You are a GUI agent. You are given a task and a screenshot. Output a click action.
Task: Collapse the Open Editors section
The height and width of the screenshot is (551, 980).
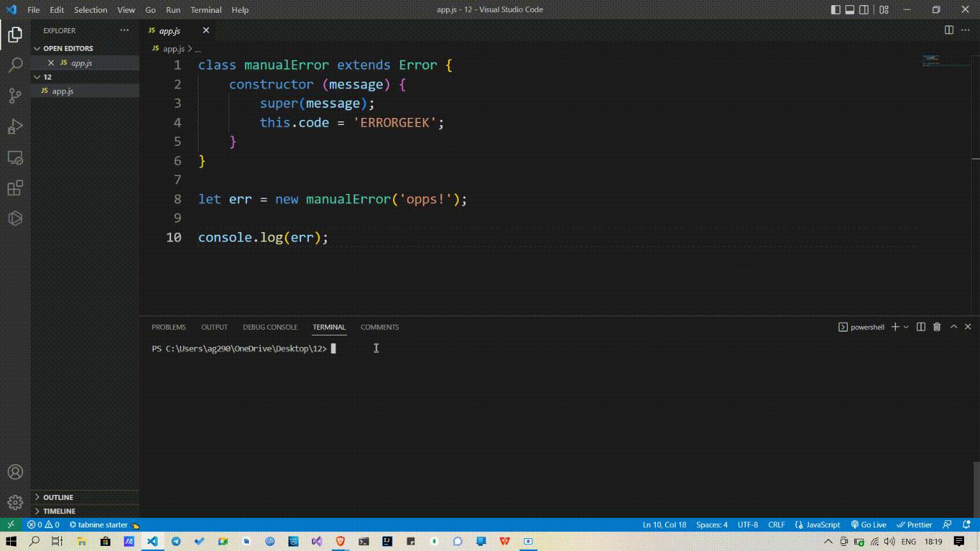[38, 48]
